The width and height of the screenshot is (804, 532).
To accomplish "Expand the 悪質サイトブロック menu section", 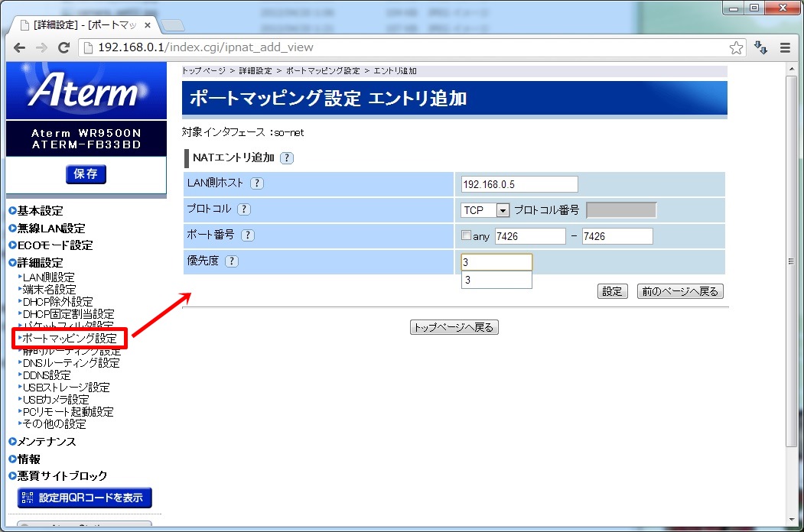I will point(58,475).
